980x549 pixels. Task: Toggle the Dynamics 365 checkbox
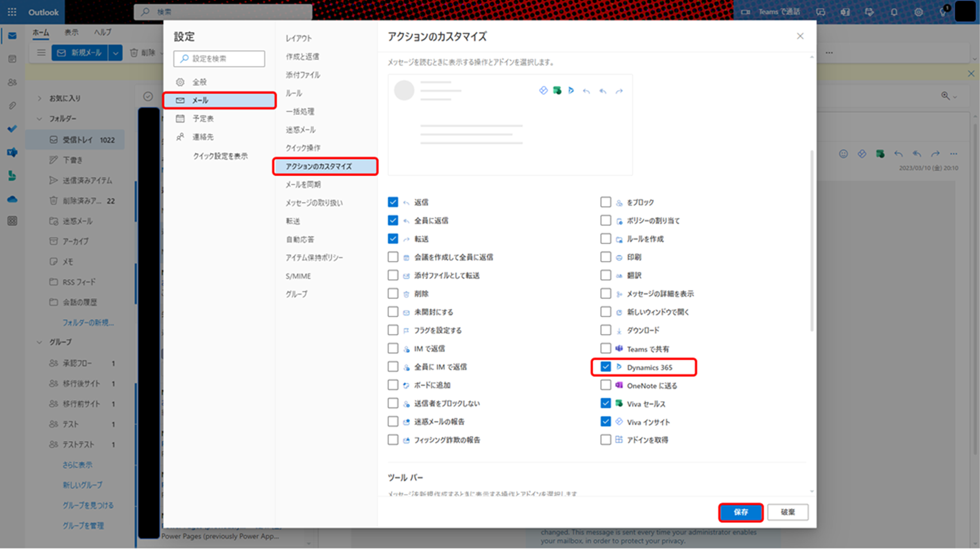tap(605, 367)
